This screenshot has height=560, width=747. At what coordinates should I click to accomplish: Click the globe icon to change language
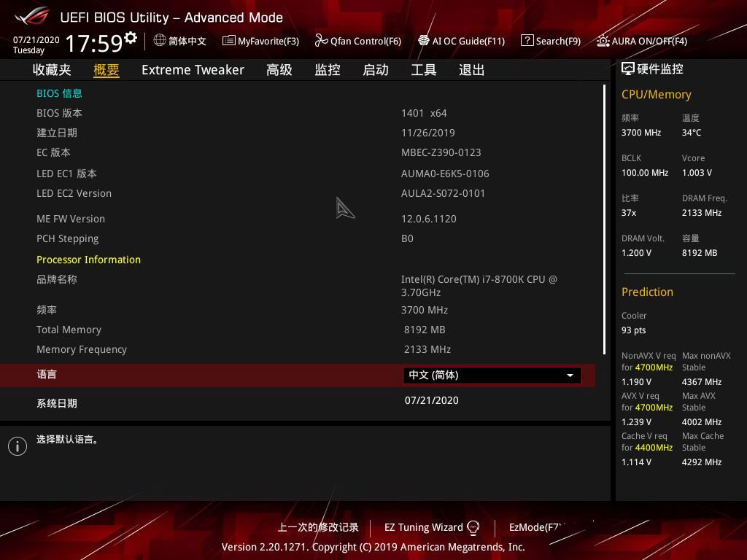(160, 41)
